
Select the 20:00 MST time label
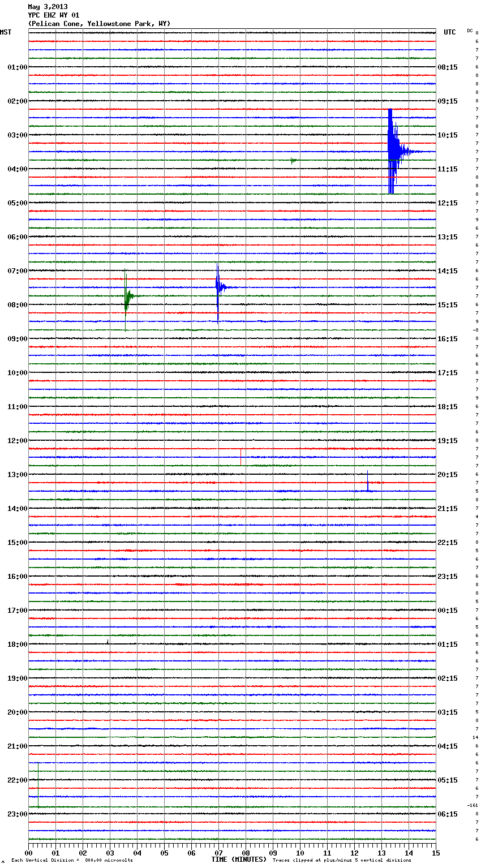pos(18,712)
